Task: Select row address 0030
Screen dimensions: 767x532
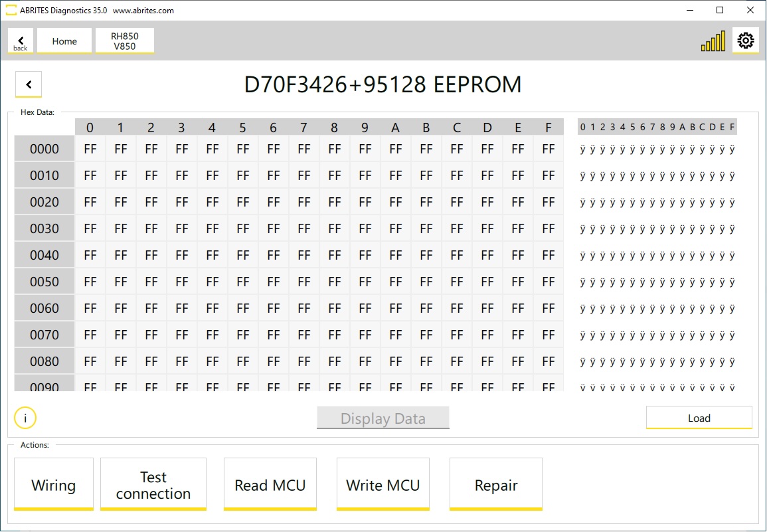Action: [x=44, y=228]
